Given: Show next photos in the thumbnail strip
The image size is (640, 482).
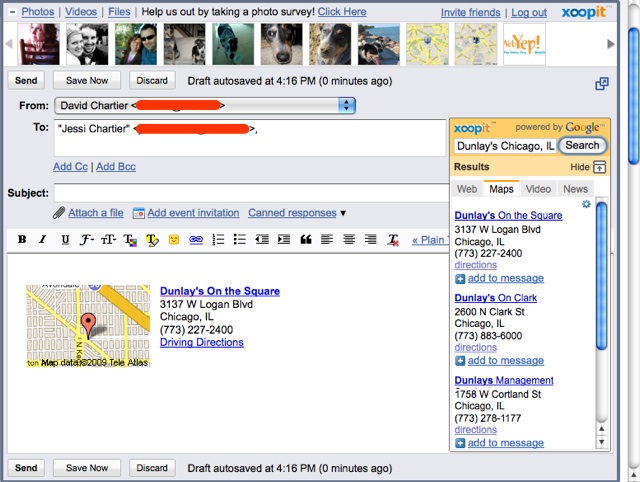Looking at the screenshot, I should tap(611, 44).
